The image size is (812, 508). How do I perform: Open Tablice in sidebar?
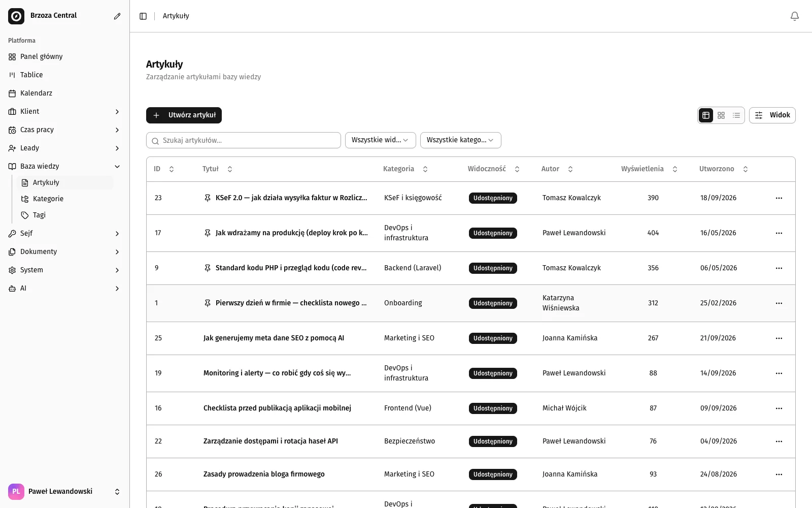click(65, 75)
